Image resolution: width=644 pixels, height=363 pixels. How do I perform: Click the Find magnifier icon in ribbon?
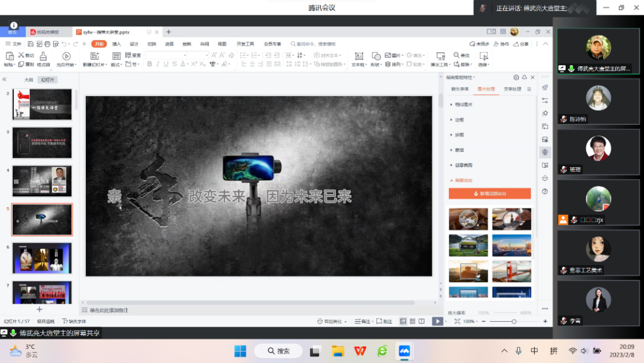click(x=457, y=56)
